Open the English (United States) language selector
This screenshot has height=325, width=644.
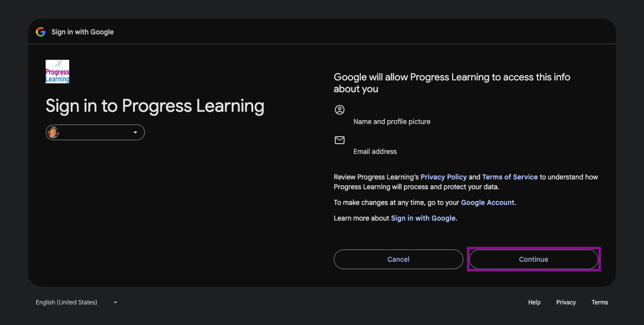67,302
